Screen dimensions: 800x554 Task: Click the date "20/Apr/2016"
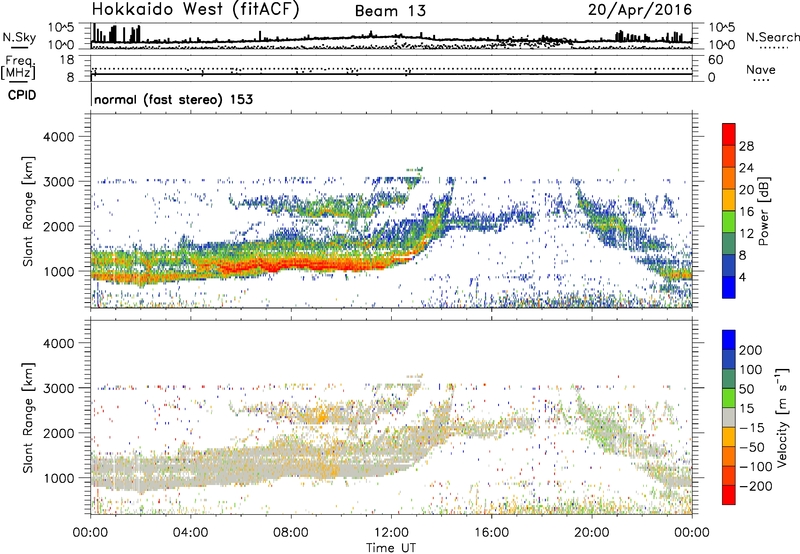pyautogui.click(x=640, y=10)
